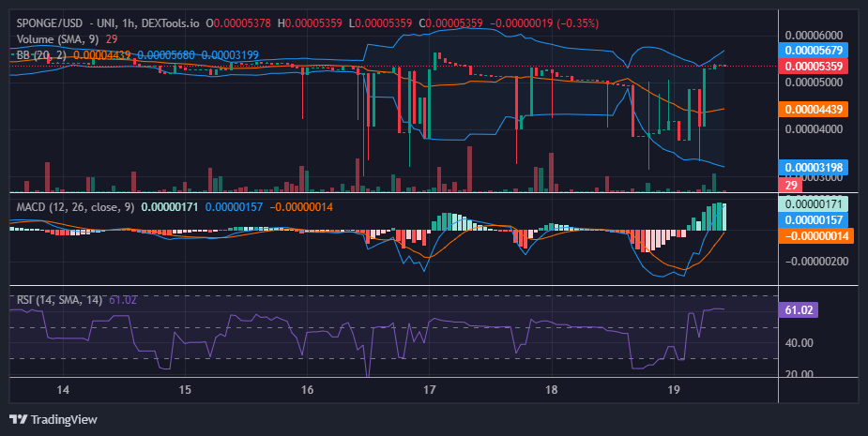Click the MACD legend histogram value 0.00000171
The height and width of the screenshot is (436, 868).
[x=170, y=207]
